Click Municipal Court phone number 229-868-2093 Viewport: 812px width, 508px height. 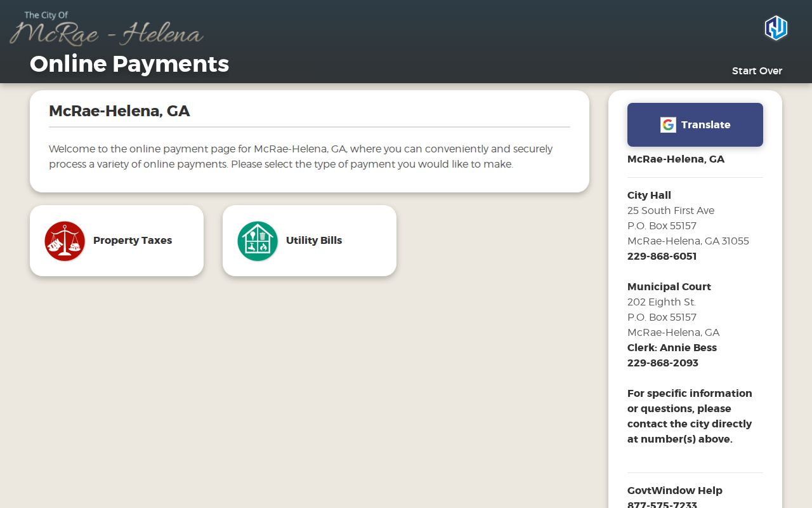click(x=662, y=363)
